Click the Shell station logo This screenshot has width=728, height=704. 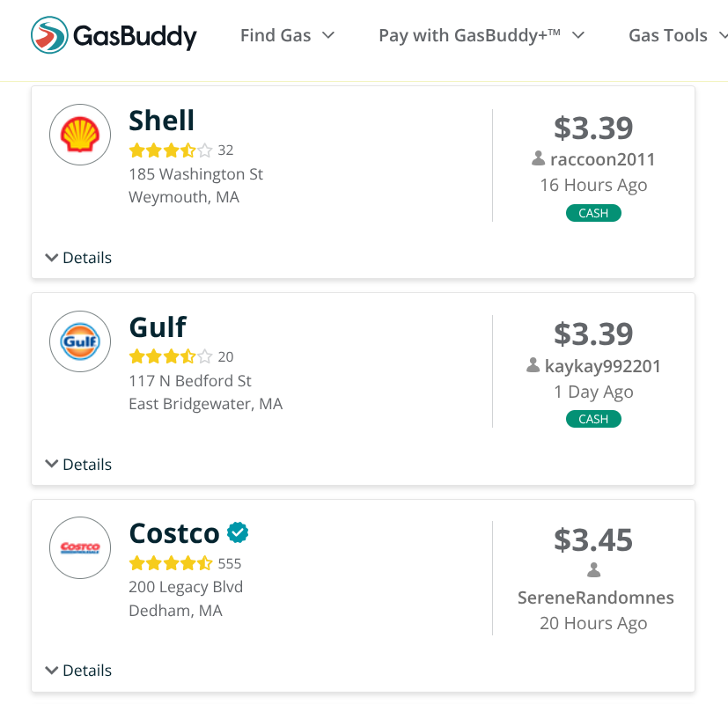click(80, 135)
